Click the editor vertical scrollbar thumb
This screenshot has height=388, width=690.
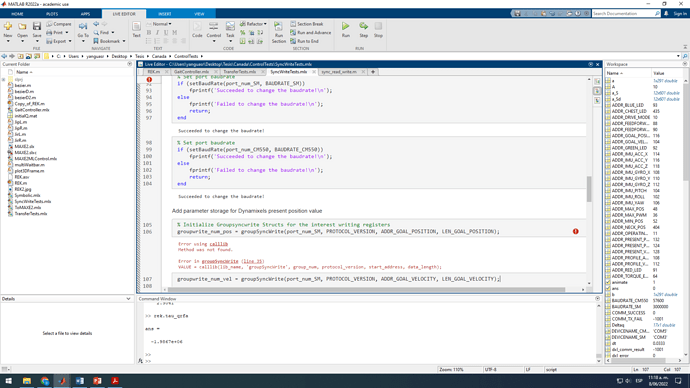[589, 189]
